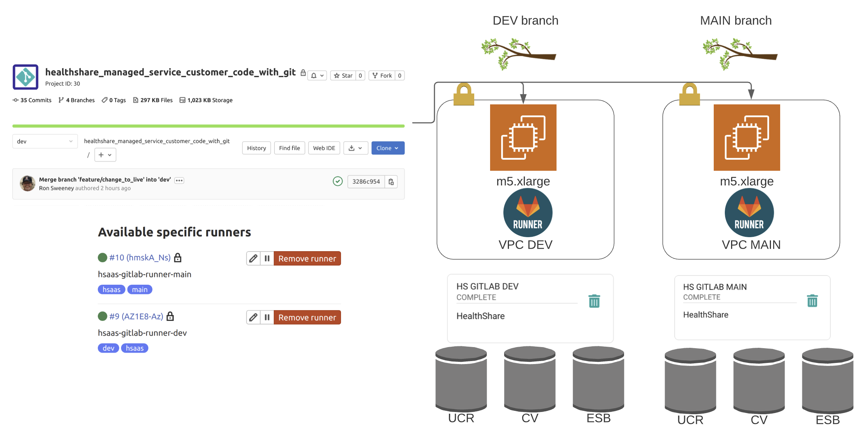Star the project
868x433 pixels.
343,76
